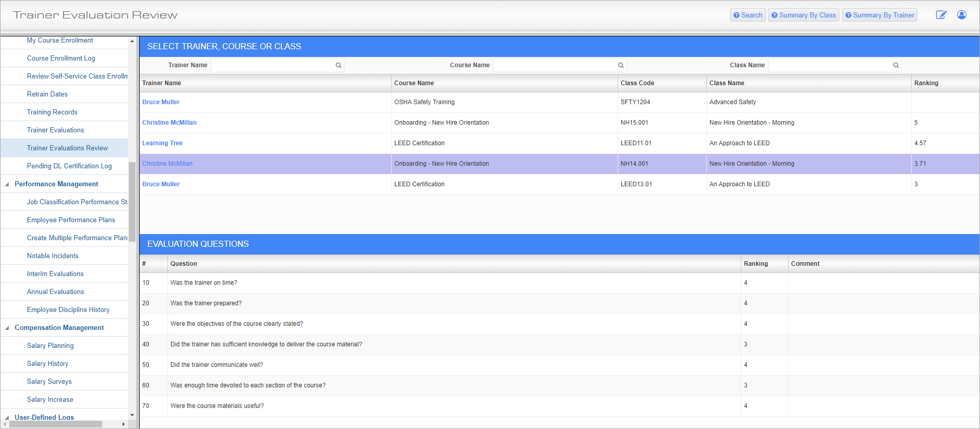Viewport: 980px width, 429px height.
Task: Sort by Class Code column header
Action: tap(662, 83)
